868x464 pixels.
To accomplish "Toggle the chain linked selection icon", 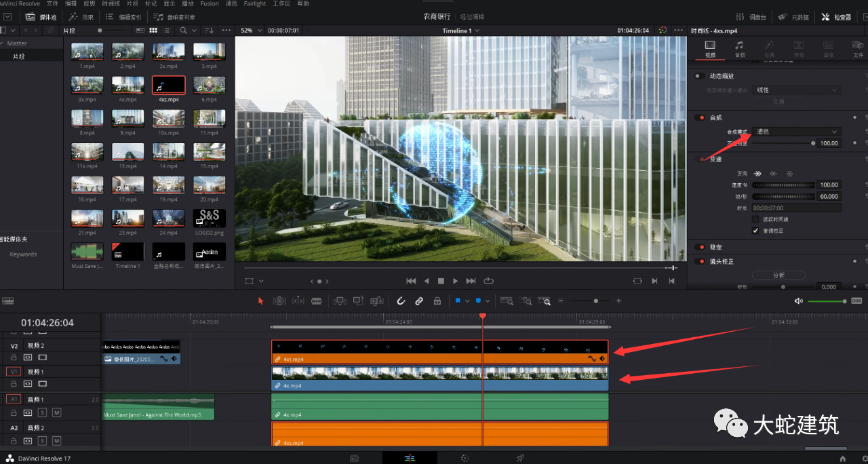I will click(419, 301).
